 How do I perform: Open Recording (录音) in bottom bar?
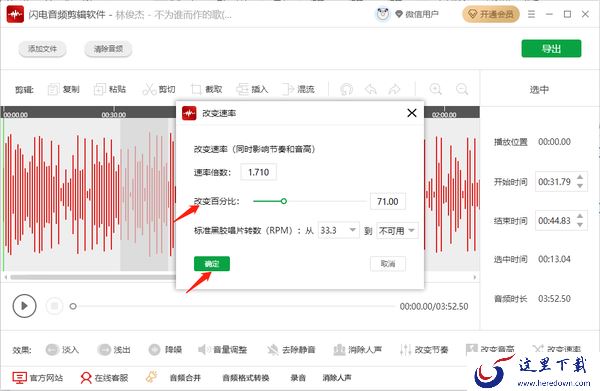pos(298,378)
